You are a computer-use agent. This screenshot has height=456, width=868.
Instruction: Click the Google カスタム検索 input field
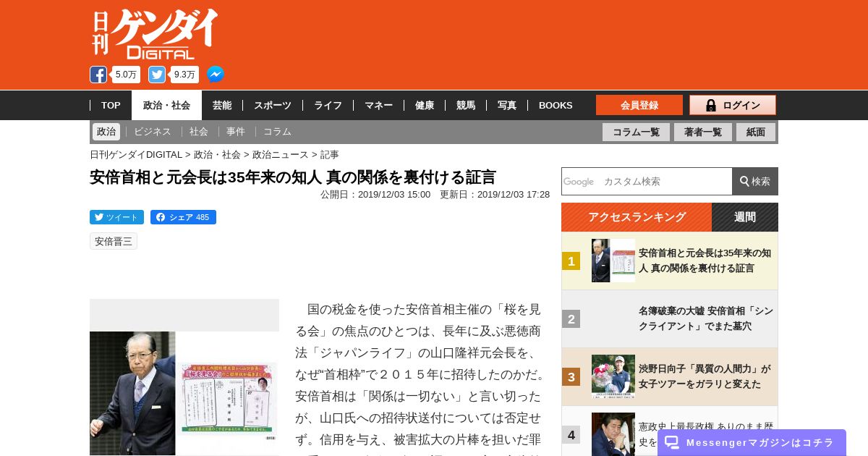pyautogui.click(x=647, y=181)
